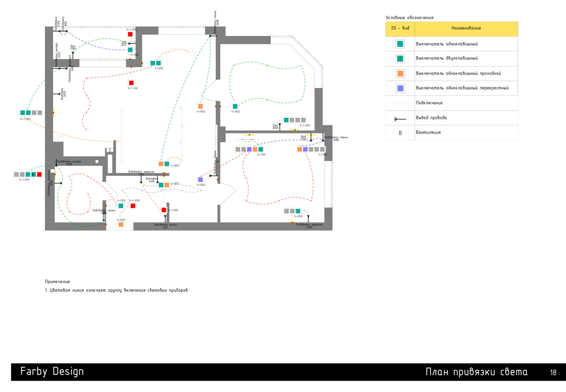Image resolution: width=566 pixels, height=392 pixels.
Task: Click the teal single-key switch legend icon
Action: (400, 44)
